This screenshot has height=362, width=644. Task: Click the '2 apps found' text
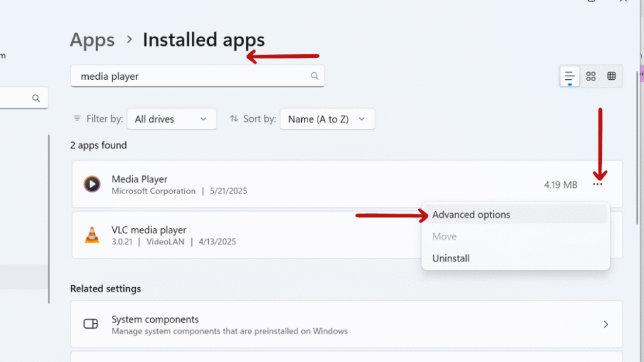(99, 145)
